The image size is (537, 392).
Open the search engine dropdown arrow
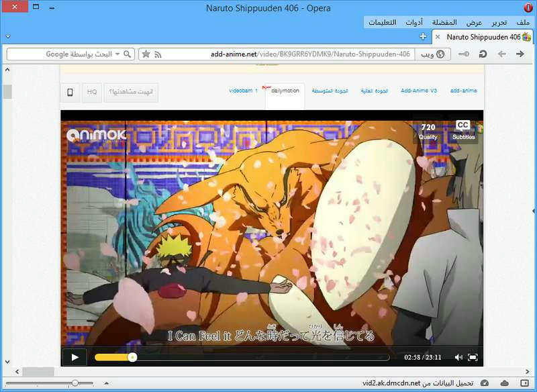(x=117, y=54)
